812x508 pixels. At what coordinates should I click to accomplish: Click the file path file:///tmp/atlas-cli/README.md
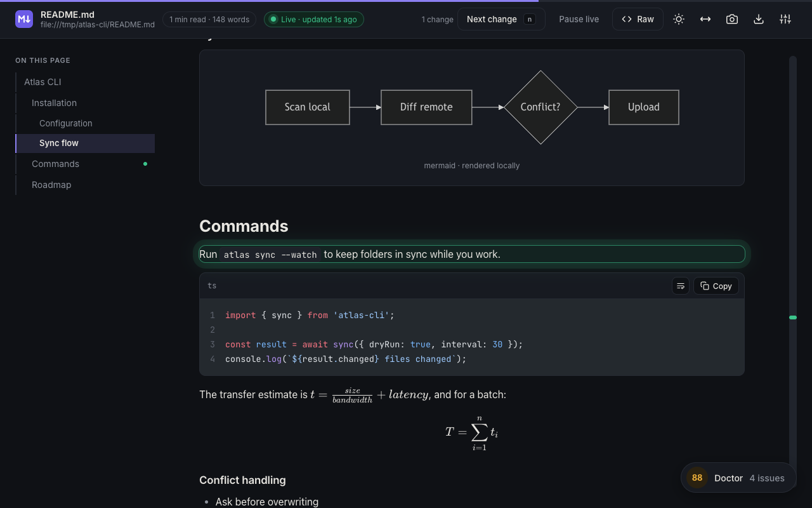[98, 25]
